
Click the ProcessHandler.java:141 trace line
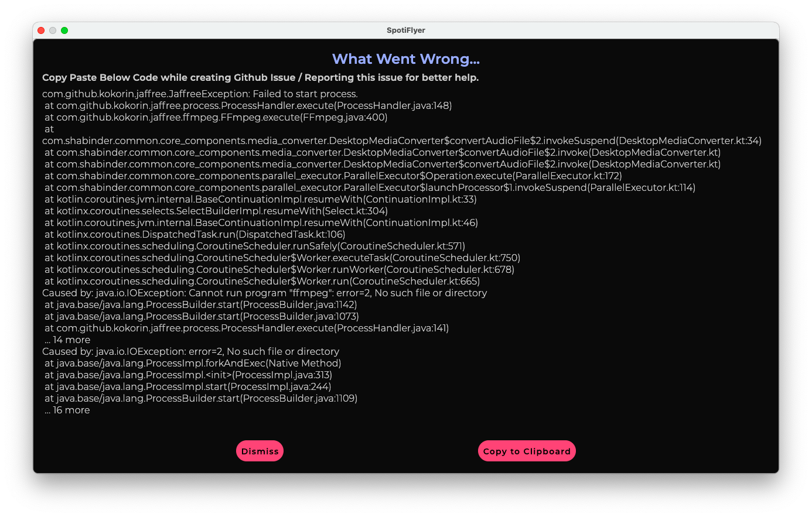(x=247, y=328)
